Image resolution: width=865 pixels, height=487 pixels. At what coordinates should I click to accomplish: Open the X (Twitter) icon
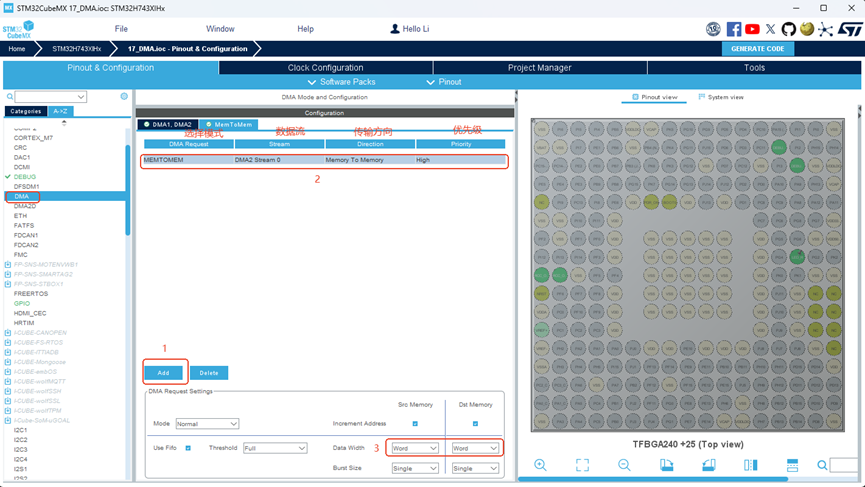click(771, 29)
